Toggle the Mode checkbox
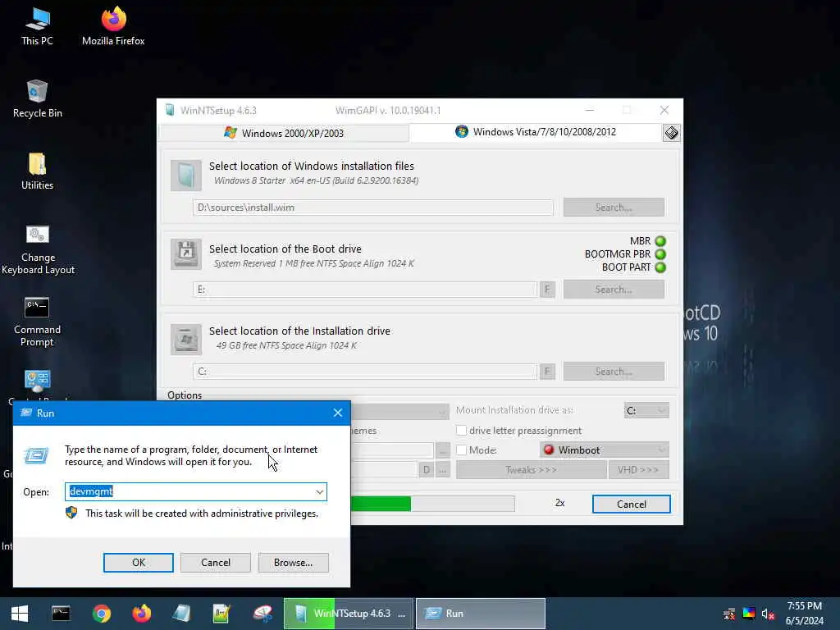Screen dimensions: 840x630 [x=461, y=450]
